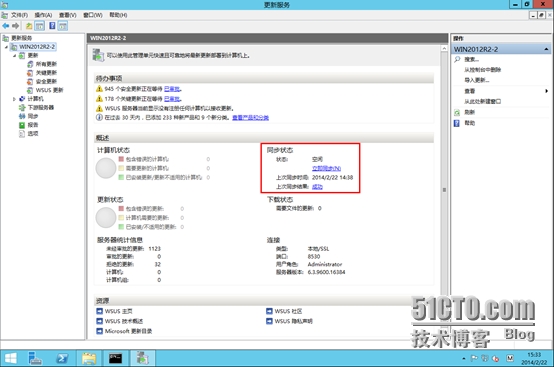Click the server version text 6.3.9600.16384
The image size is (554, 367).
click(x=326, y=272)
